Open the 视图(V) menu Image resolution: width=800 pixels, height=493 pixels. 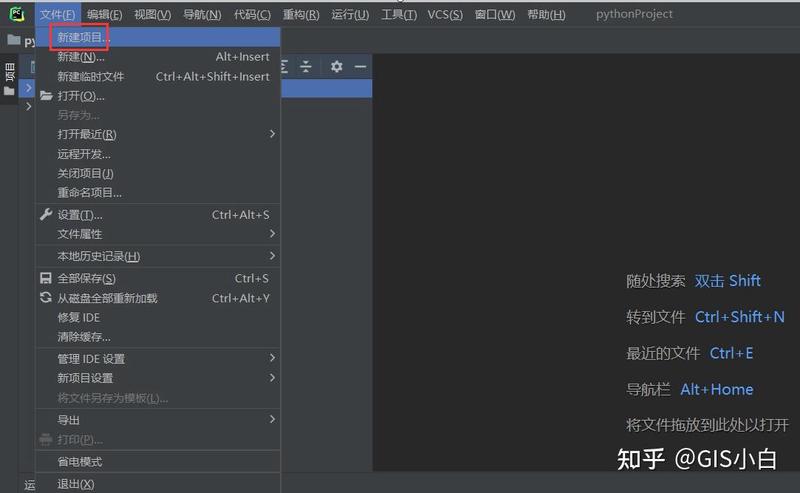153,14
